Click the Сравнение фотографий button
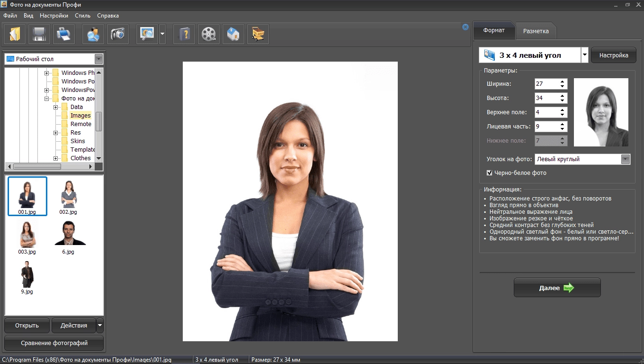644x364 pixels. 54,343
